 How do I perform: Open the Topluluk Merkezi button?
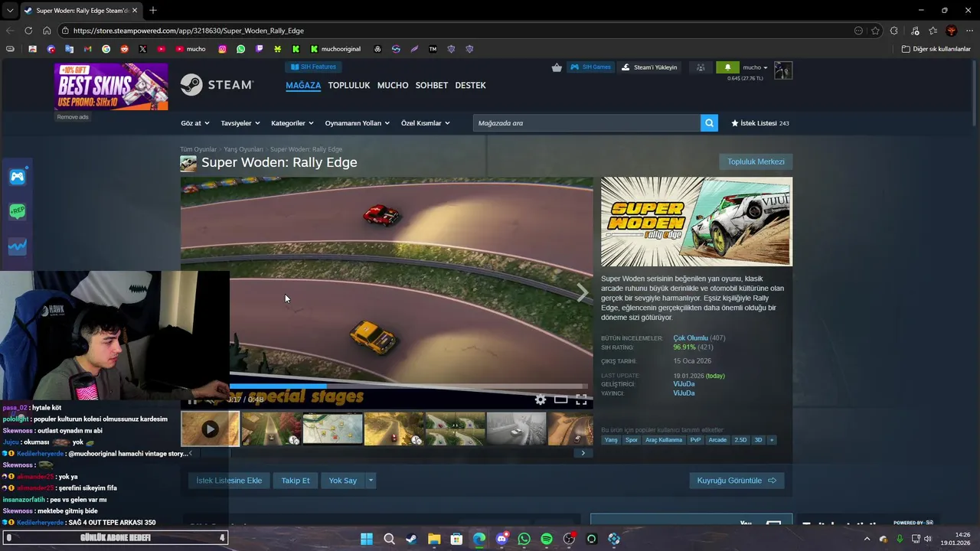coord(756,161)
